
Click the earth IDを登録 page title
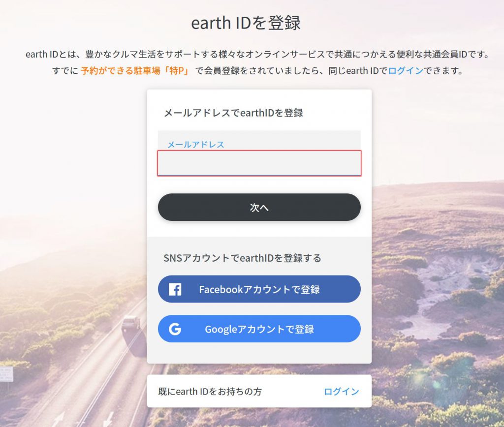(x=246, y=23)
